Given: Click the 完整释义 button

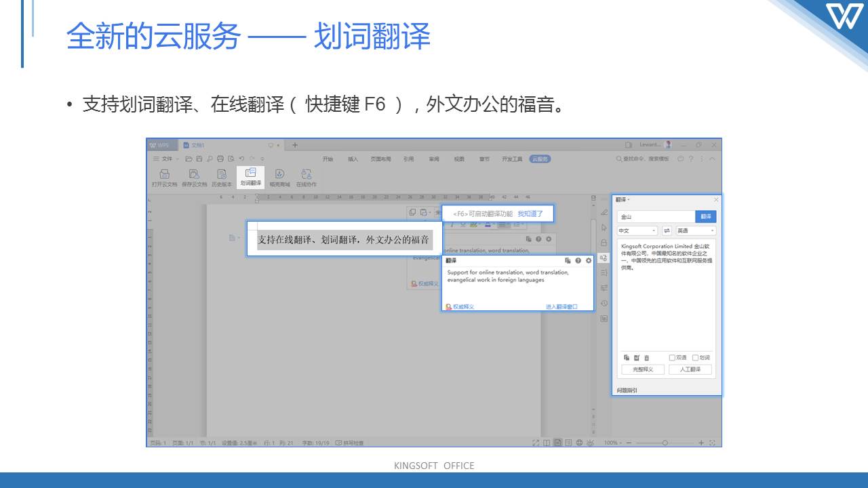Looking at the screenshot, I should click(643, 369).
